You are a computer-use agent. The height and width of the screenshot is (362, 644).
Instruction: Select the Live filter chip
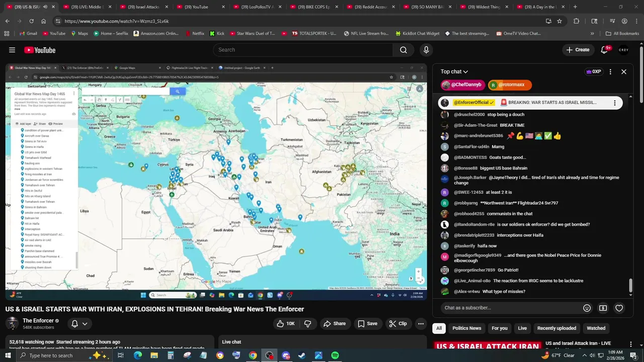(522, 328)
